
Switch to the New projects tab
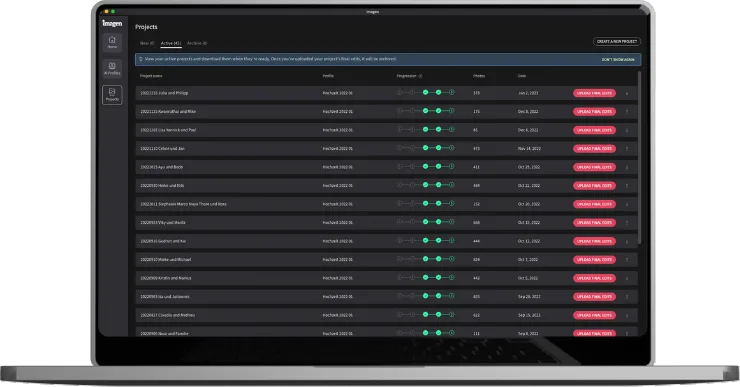point(147,43)
